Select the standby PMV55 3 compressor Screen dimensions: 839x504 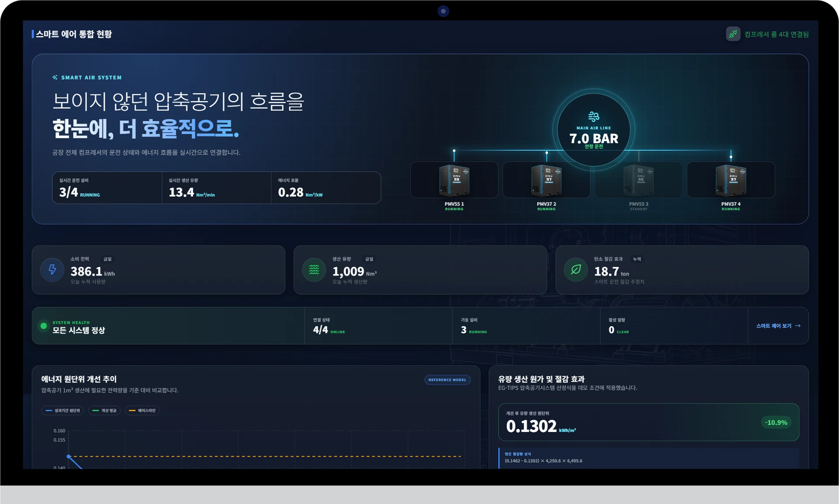(x=638, y=180)
